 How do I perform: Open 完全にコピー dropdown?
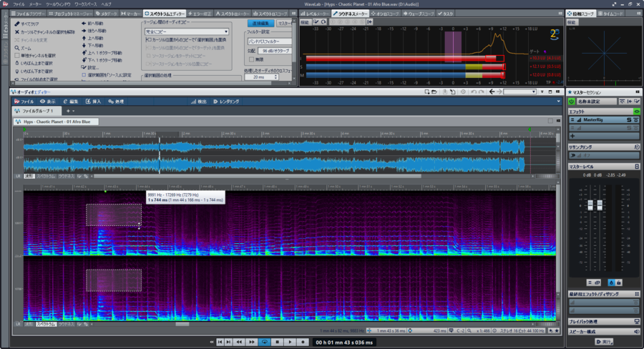point(187,31)
